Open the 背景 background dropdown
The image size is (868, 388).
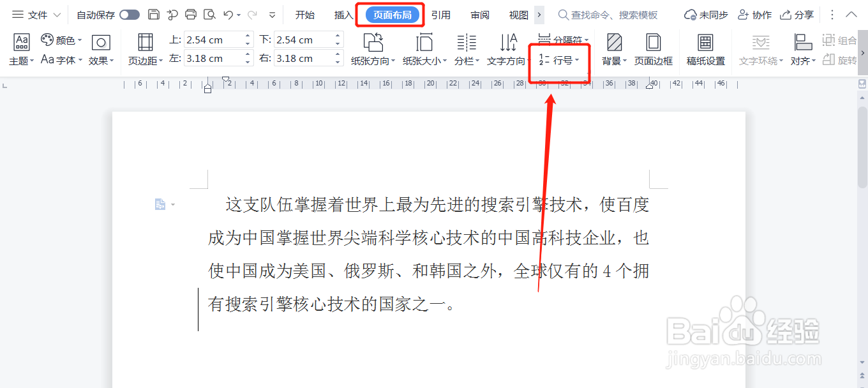coord(615,50)
